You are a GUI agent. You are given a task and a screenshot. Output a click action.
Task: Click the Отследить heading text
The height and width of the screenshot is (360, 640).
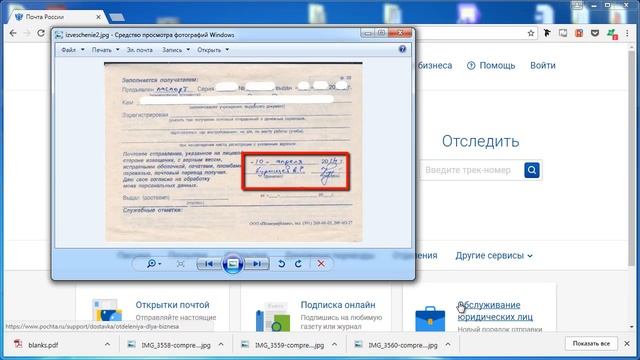coord(480,141)
